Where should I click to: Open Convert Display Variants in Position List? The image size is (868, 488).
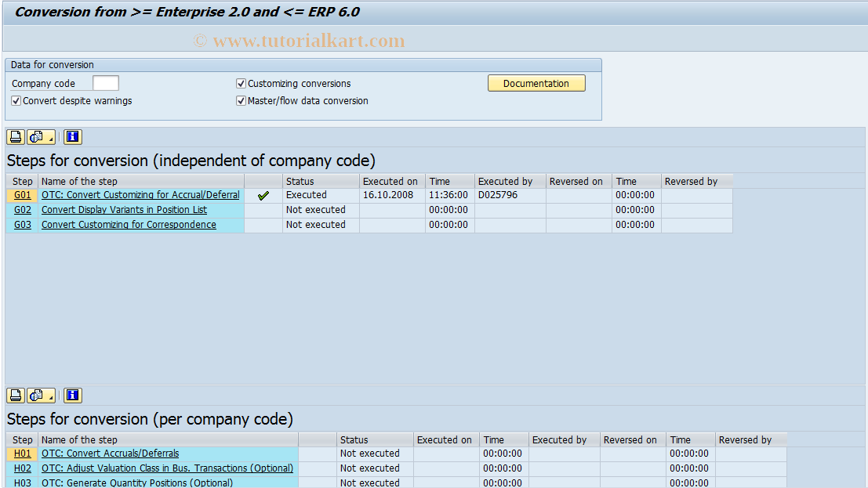pyautogui.click(x=124, y=209)
